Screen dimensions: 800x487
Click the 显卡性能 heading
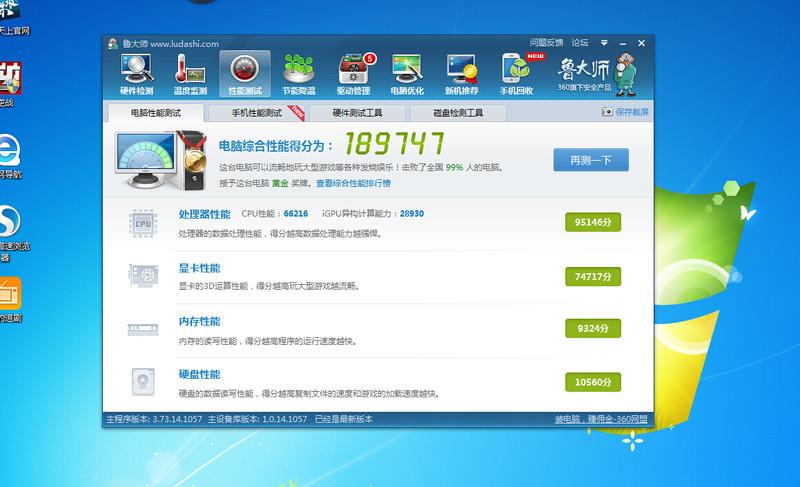click(199, 268)
